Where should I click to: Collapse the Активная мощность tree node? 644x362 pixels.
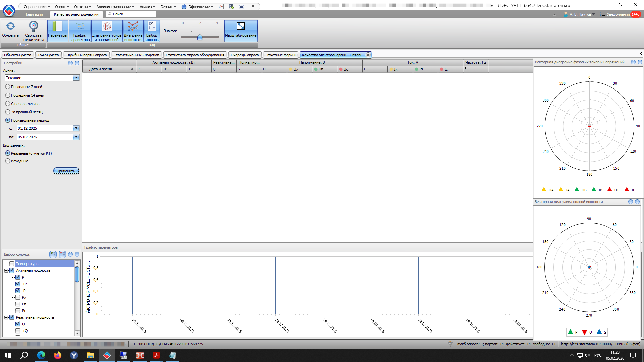(6, 270)
